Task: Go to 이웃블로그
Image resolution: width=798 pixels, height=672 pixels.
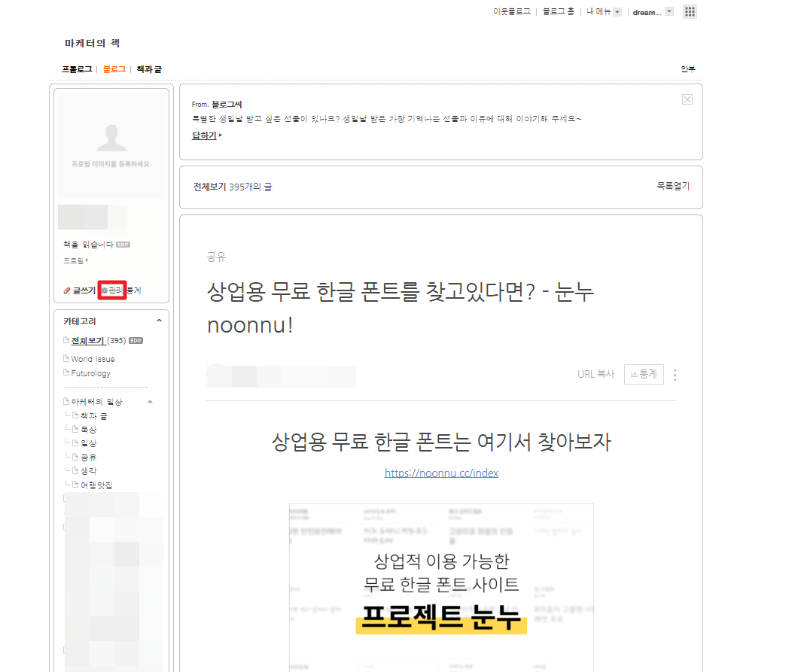Action: [511, 12]
